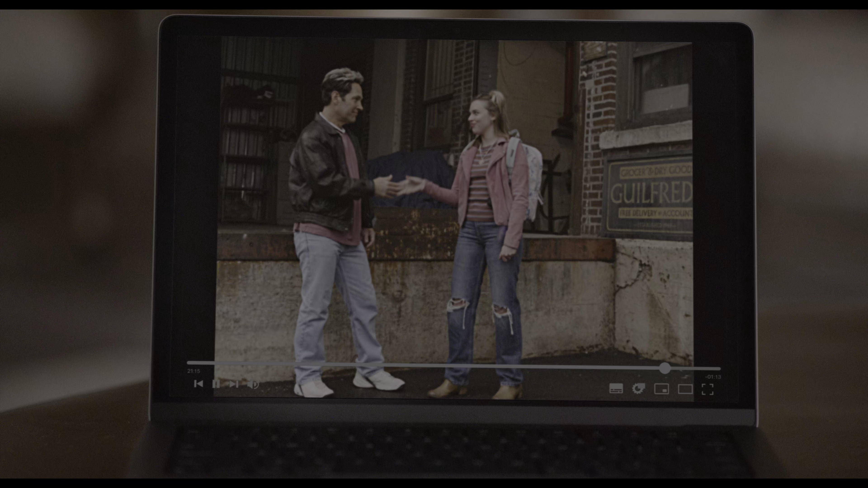Screen dimensions: 868x488
Task: Click the progress bar scrubber handle
Action: coord(665,368)
